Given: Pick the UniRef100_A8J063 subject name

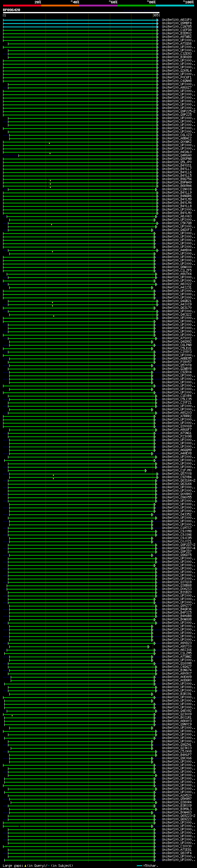Looking at the screenshot, I should point(177,216).
